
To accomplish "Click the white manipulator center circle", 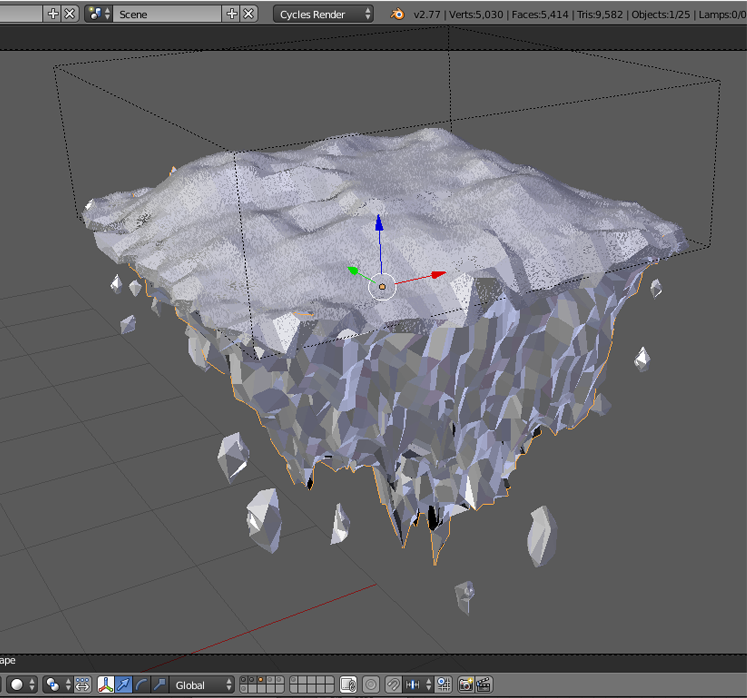I will coord(382,287).
